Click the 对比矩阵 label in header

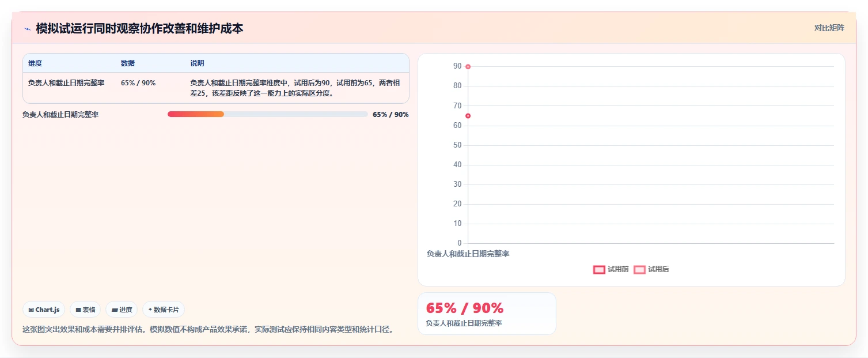pyautogui.click(x=829, y=28)
